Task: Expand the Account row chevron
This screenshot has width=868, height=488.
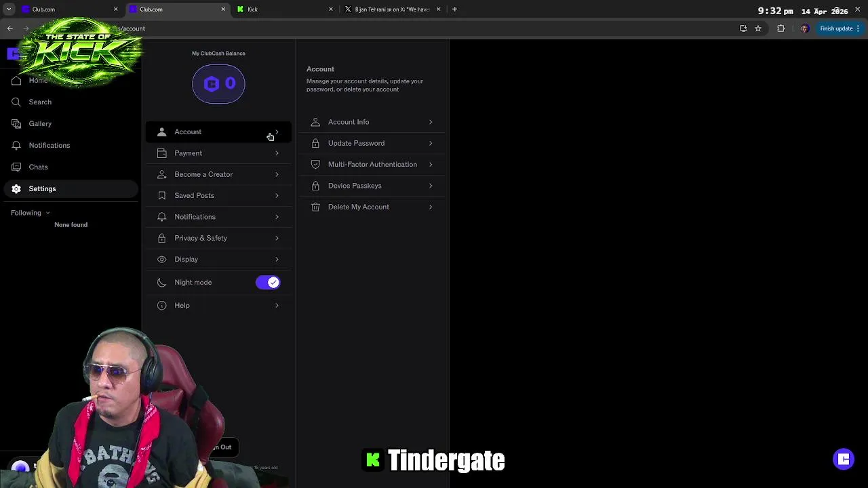Action: click(277, 131)
